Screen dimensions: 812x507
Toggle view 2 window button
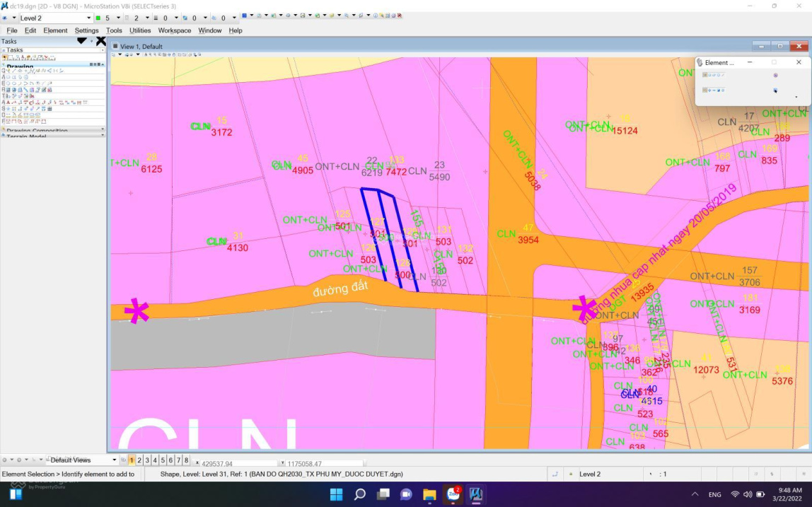[139, 460]
